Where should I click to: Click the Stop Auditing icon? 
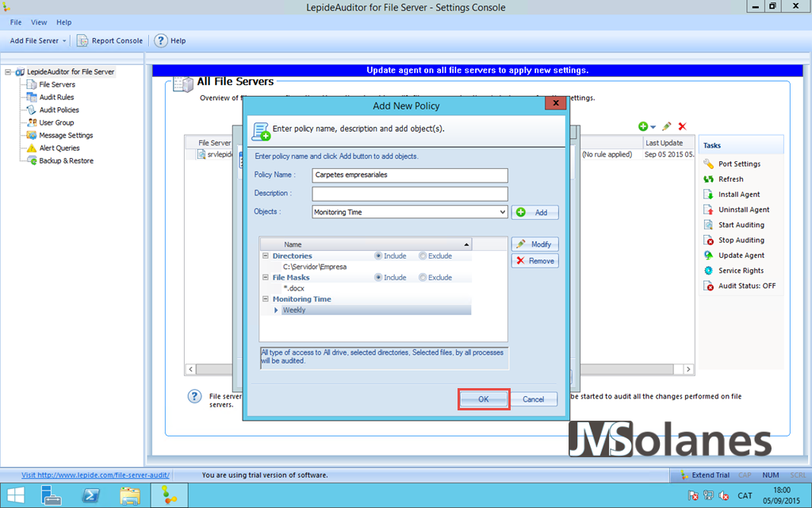point(708,240)
